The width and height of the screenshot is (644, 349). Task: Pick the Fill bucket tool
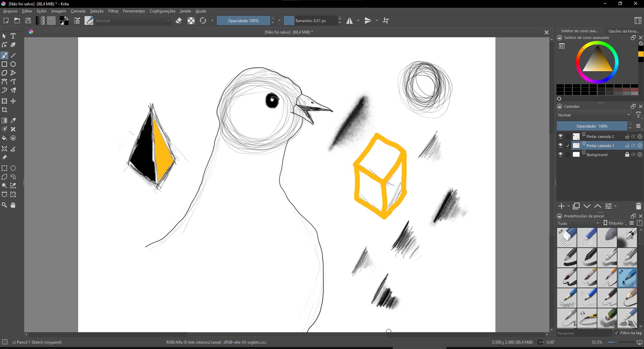click(4, 138)
